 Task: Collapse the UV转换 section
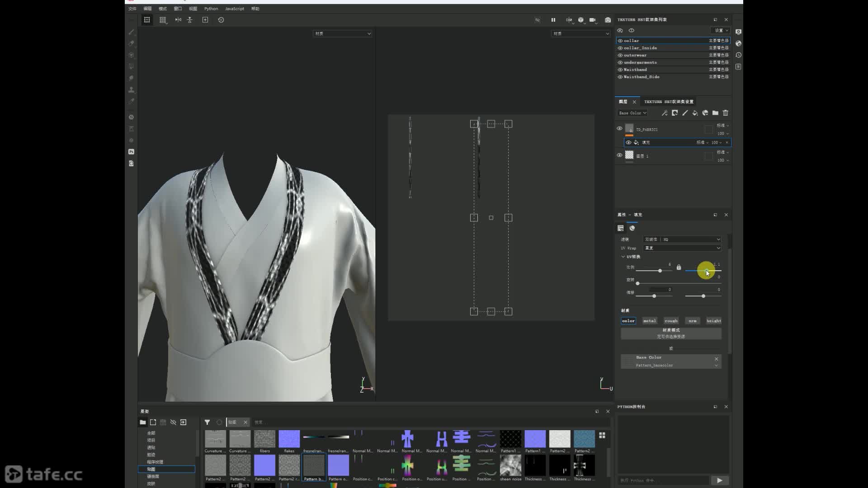623,257
